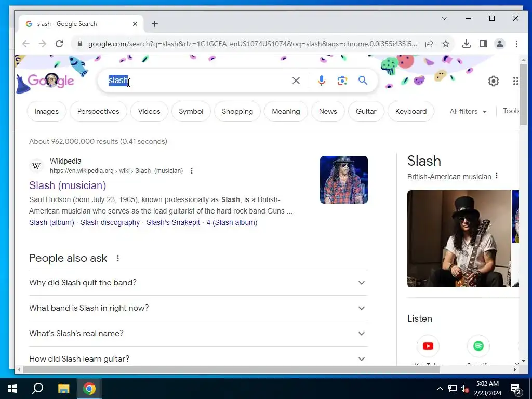Screen dimensions: 532x399
Task: Clear the search box text
Action: (x=296, y=81)
